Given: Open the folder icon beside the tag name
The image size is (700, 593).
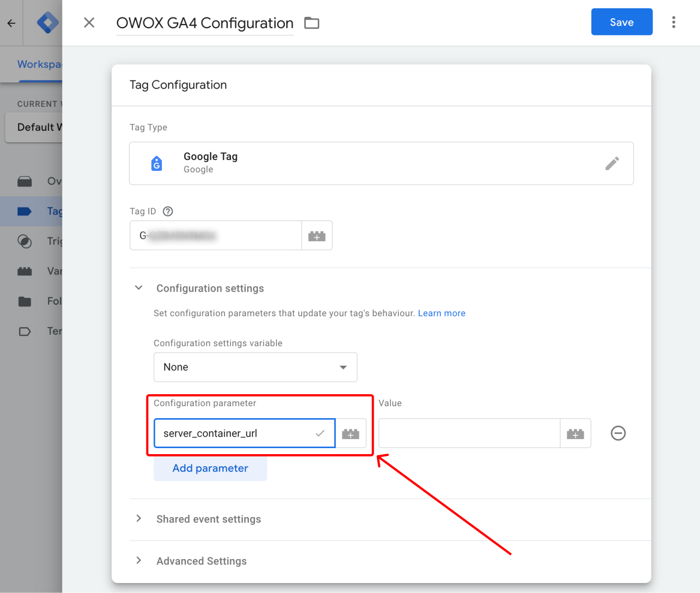Looking at the screenshot, I should pyautogui.click(x=312, y=23).
